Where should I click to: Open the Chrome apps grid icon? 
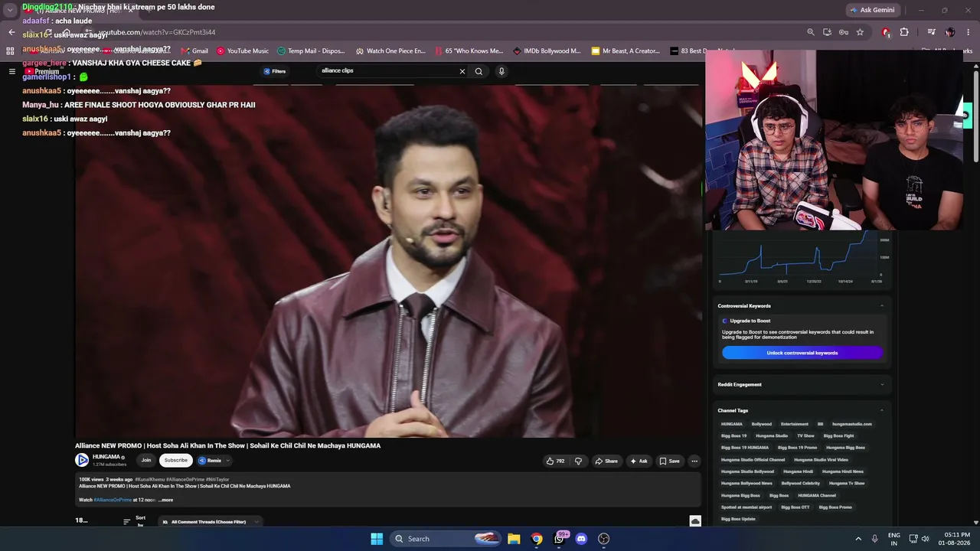pos(10,51)
